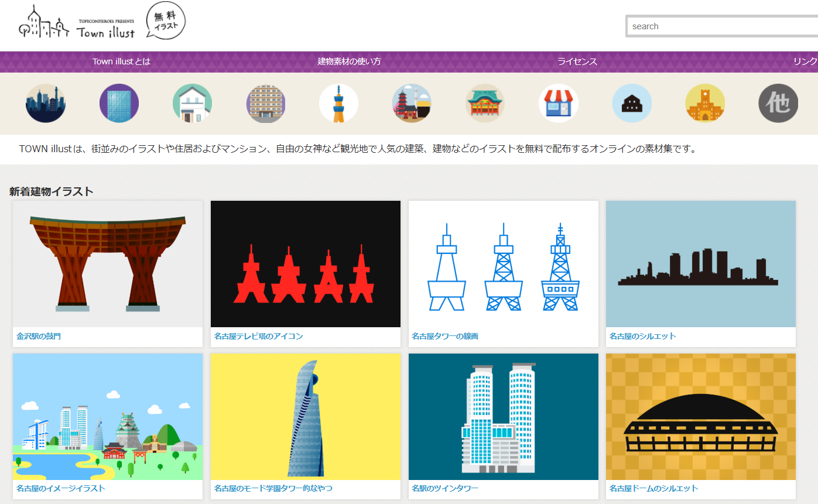Follow the 金沢駅の鼓門 title link

click(x=39, y=337)
